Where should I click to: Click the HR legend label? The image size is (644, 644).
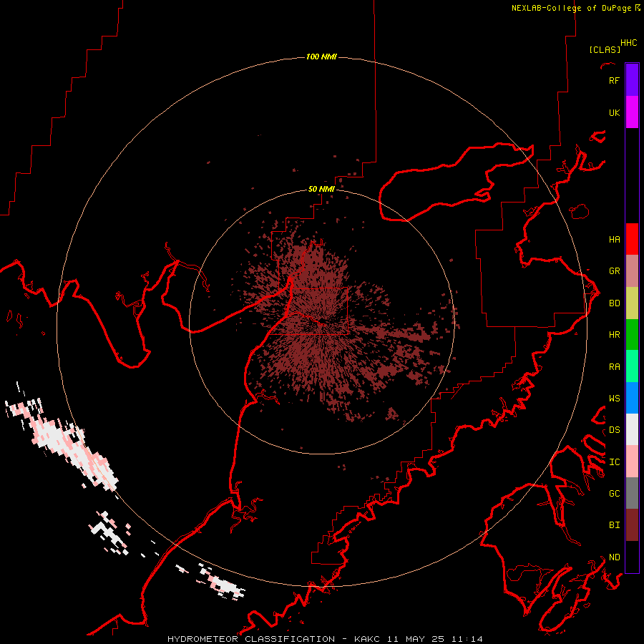coord(614,335)
